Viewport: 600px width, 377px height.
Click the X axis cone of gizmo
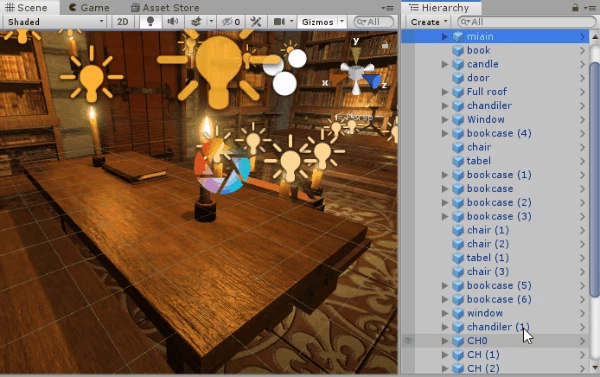pyautogui.click(x=337, y=80)
